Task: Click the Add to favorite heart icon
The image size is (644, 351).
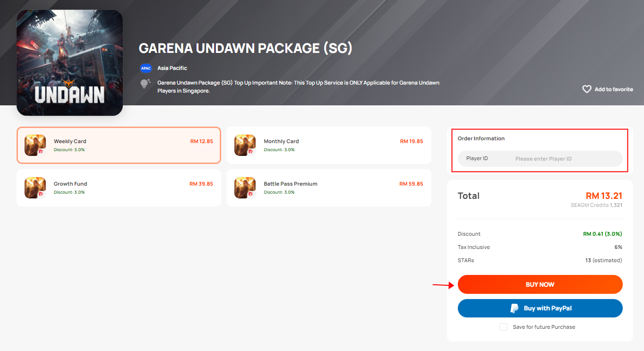Action: click(586, 89)
